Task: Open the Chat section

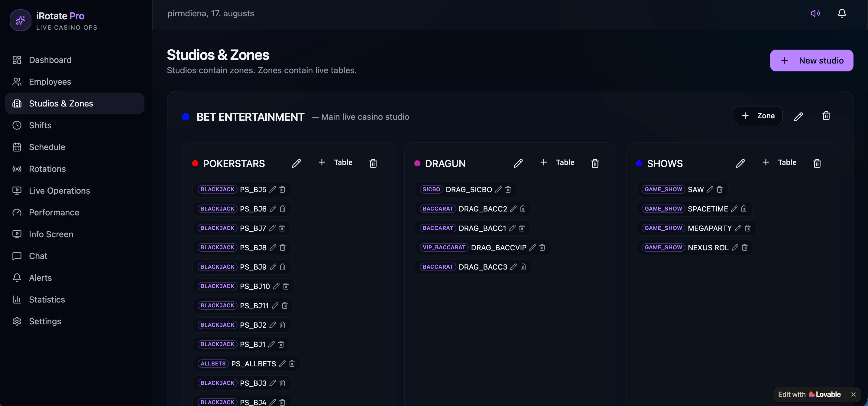Action: tap(74, 256)
